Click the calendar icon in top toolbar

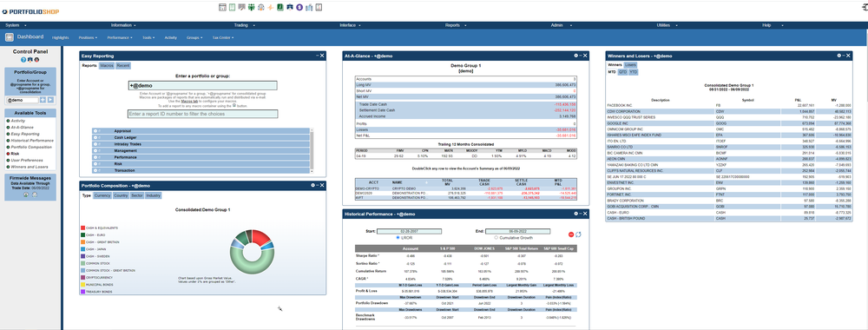(222, 8)
